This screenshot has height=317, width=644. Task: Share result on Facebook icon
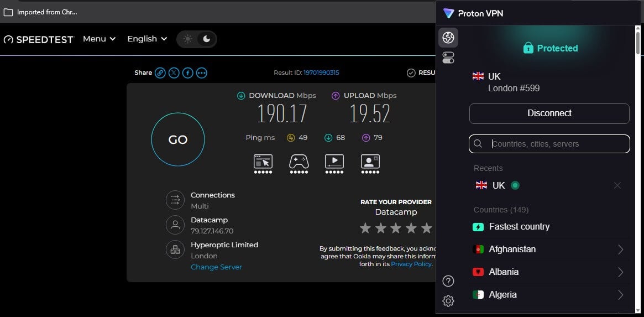coord(188,73)
